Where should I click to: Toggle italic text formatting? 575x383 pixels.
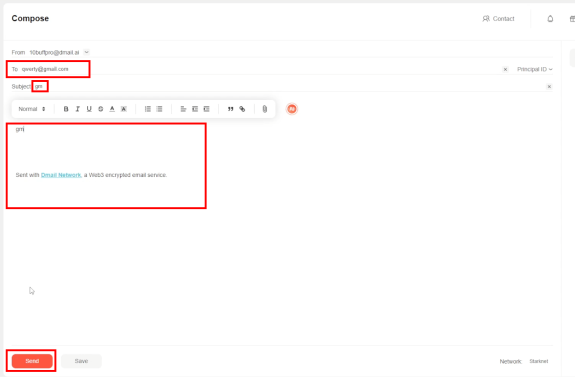point(77,109)
